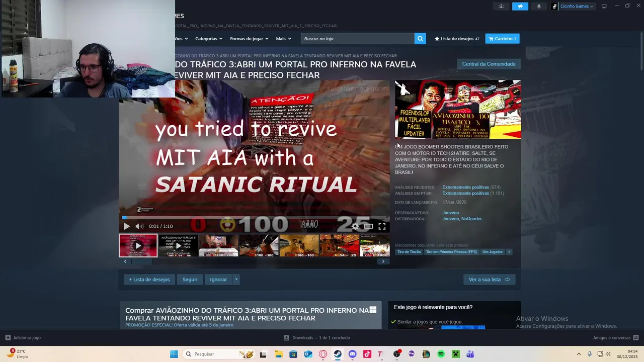Expand the Categorias menu
644x362 pixels.
pyautogui.click(x=209, y=39)
